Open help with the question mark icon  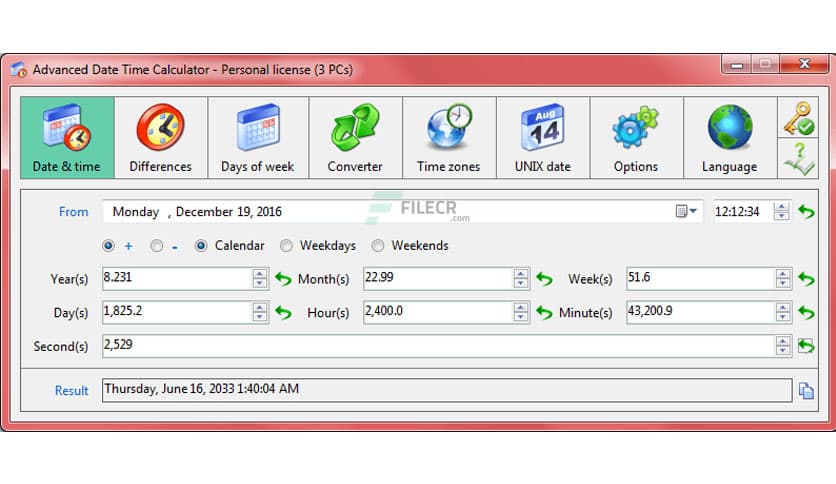(798, 158)
